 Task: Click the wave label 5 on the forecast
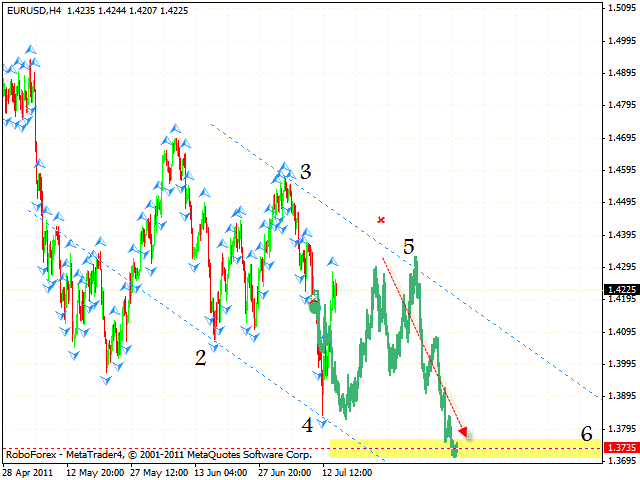[409, 246]
